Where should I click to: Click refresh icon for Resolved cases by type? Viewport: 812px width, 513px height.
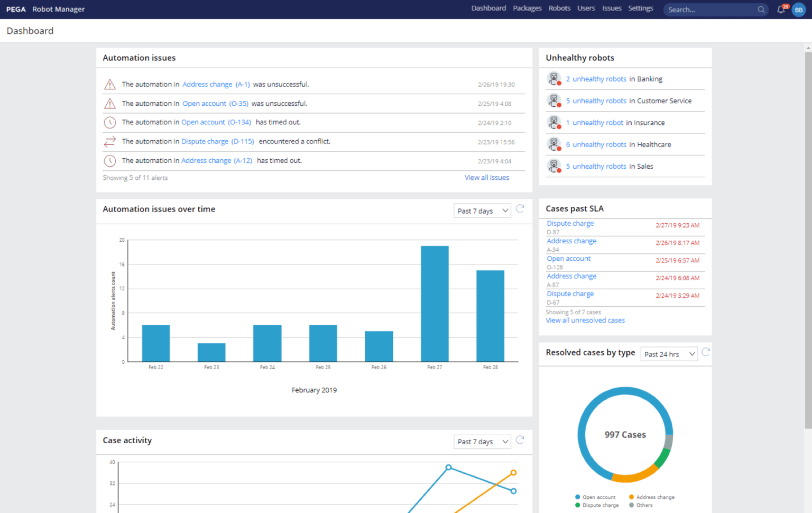pos(705,352)
